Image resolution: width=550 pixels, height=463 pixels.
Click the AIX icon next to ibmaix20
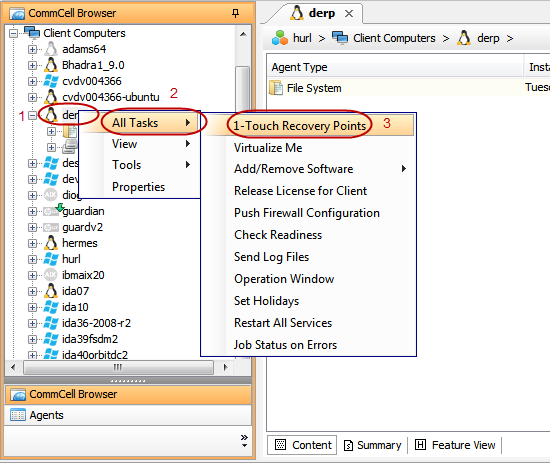51,275
